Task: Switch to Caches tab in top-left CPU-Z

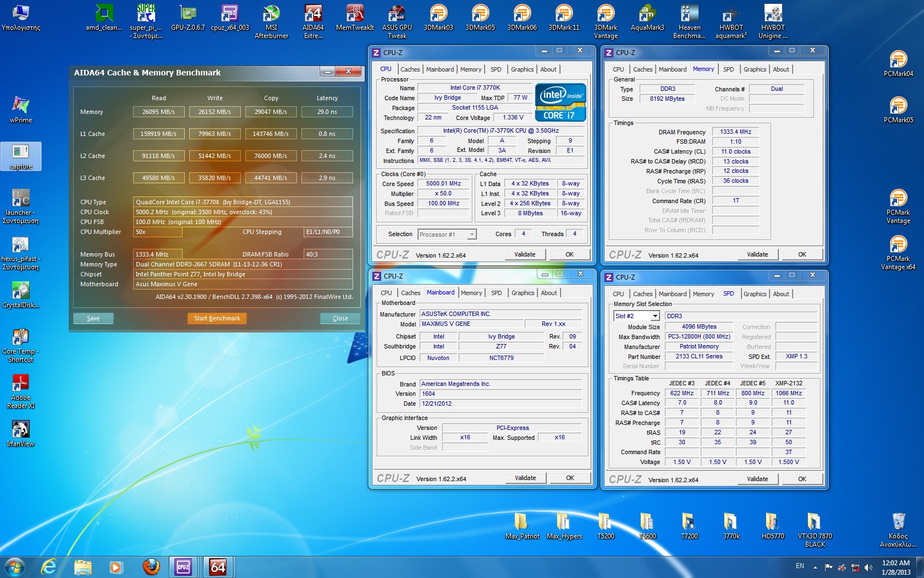Action: click(x=410, y=69)
